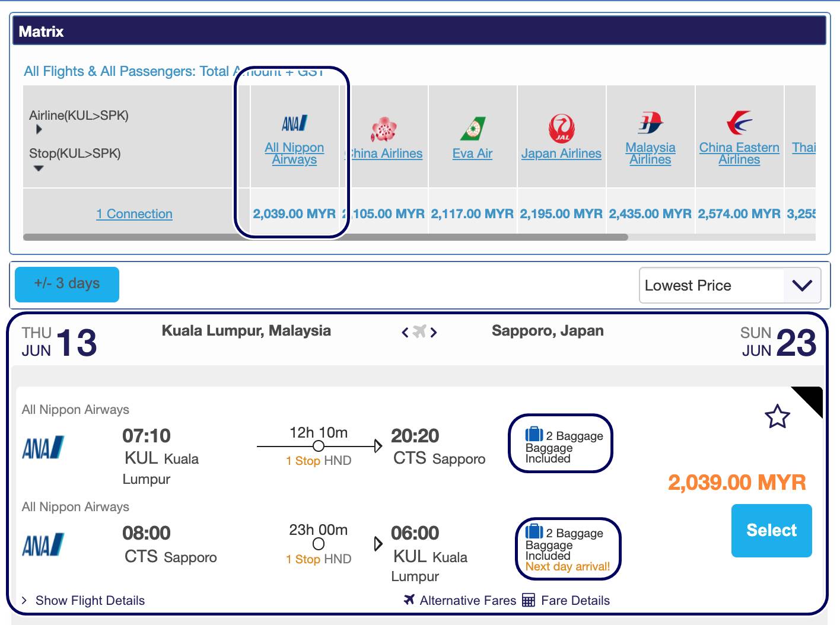840x625 pixels.
Task: Click the matrix horizontal scrollbar
Action: tap(325, 237)
